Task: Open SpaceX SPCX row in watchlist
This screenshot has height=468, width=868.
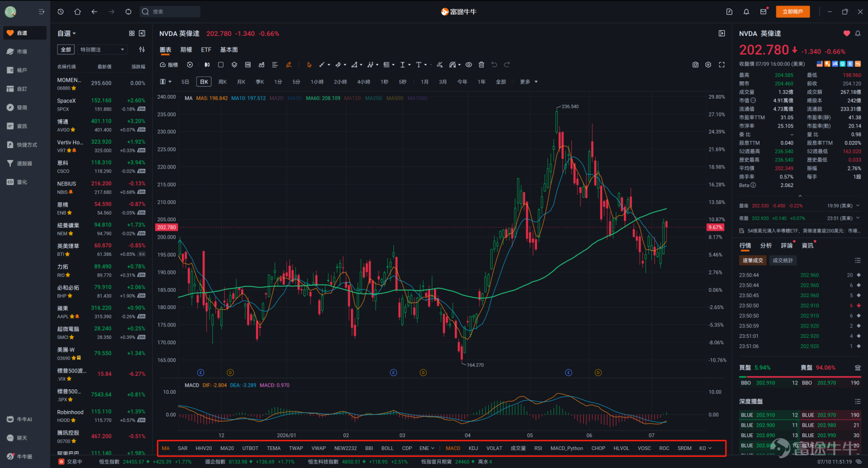Action: (101, 105)
